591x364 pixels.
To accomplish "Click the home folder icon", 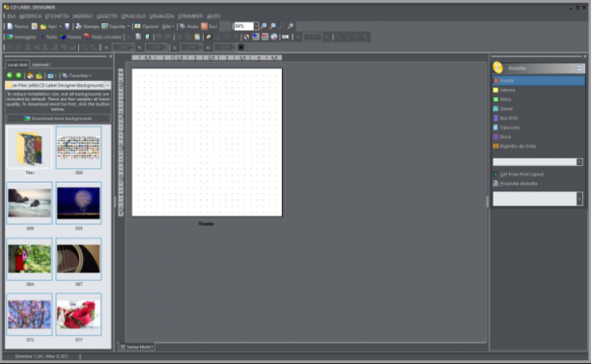I will tap(30, 75).
